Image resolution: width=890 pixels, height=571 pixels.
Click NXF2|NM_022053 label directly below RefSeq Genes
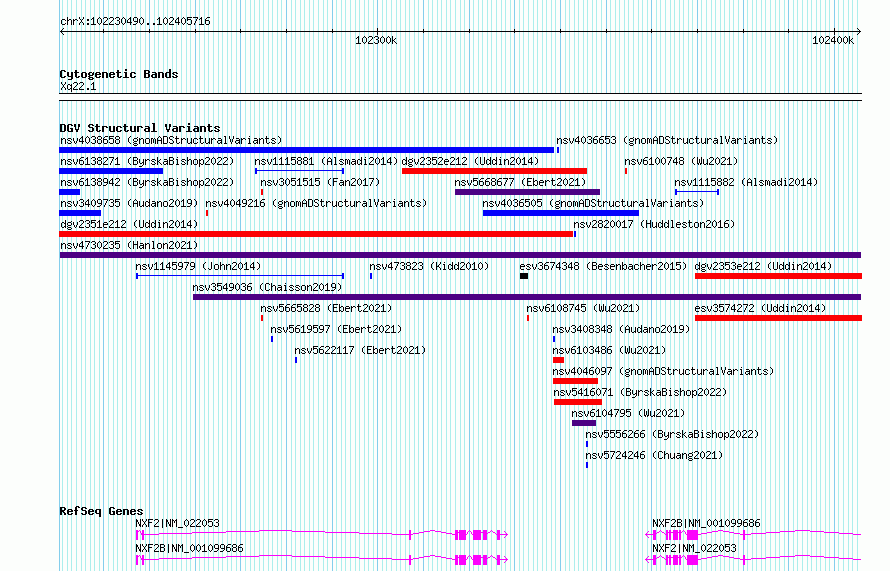click(x=177, y=523)
